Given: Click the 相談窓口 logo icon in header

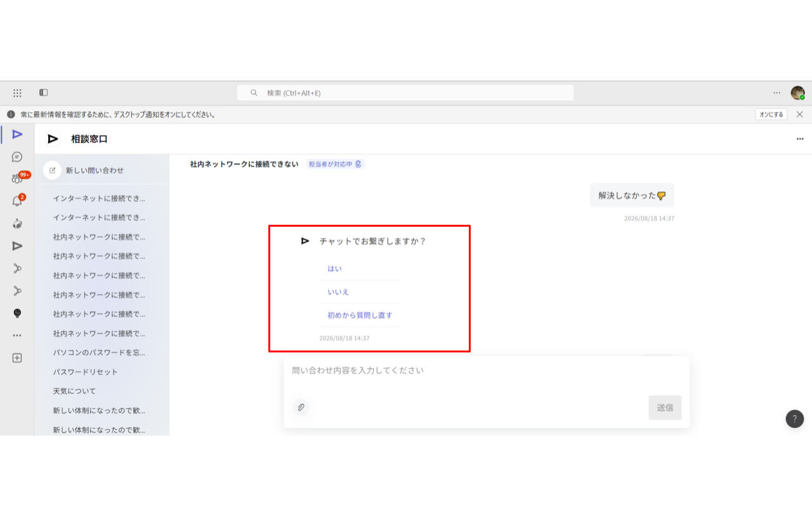Looking at the screenshot, I should [53, 139].
